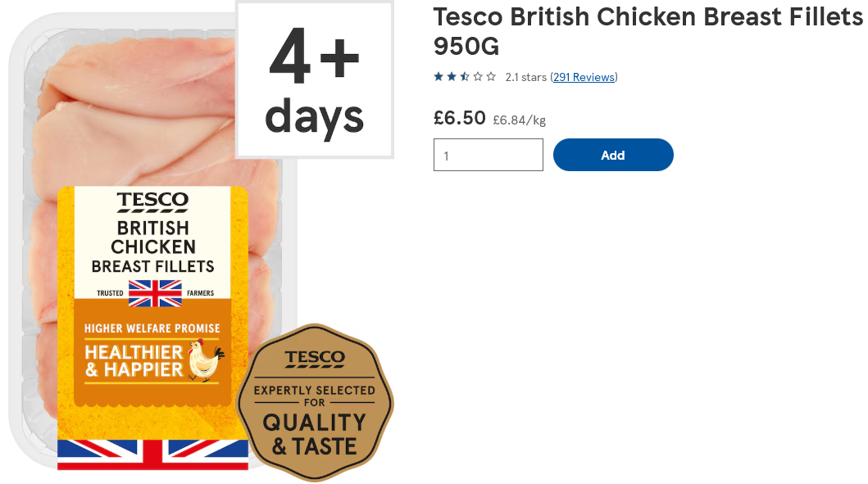
Task: Click the £6.50 price
Action: (459, 118)
